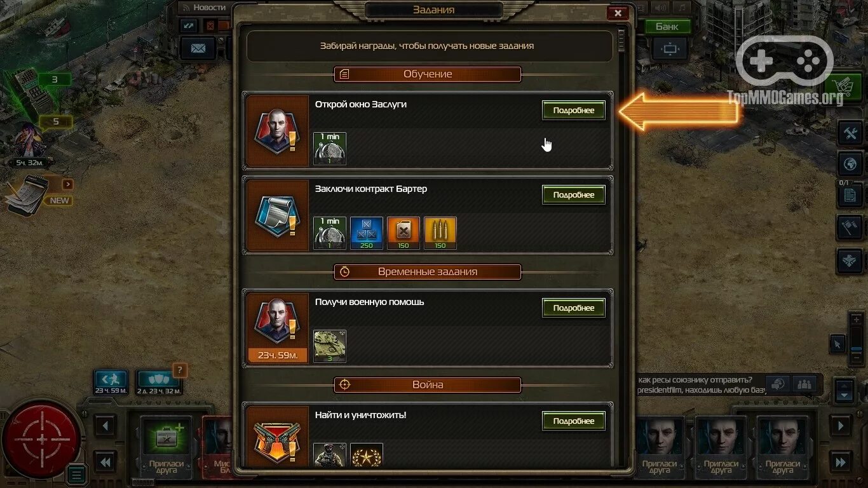868x488 pixels.
Task: Click the orange question mark help icon
Action: point(180,370)
